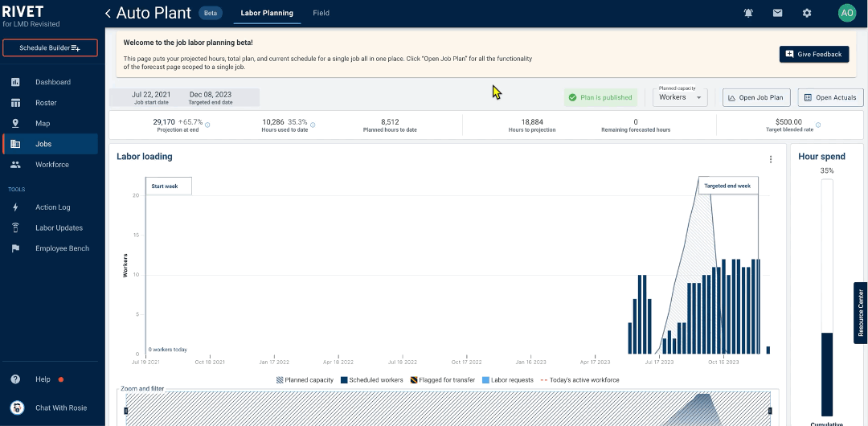Screen dimensions: 868x426
Task: Click the back arrow beside Auto Plant
Action: coord(108,14)
